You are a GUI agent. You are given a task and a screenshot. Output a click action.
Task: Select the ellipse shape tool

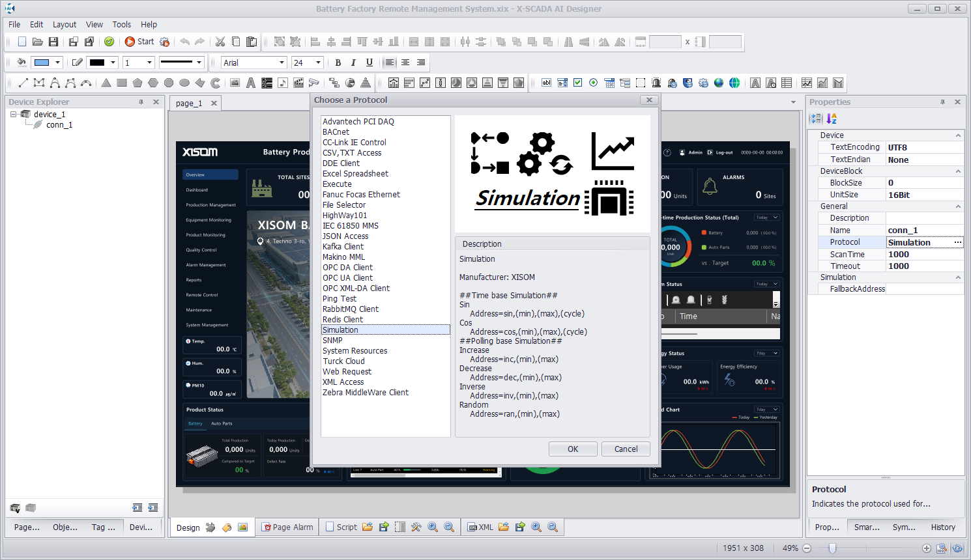click(x=184, y=83)
